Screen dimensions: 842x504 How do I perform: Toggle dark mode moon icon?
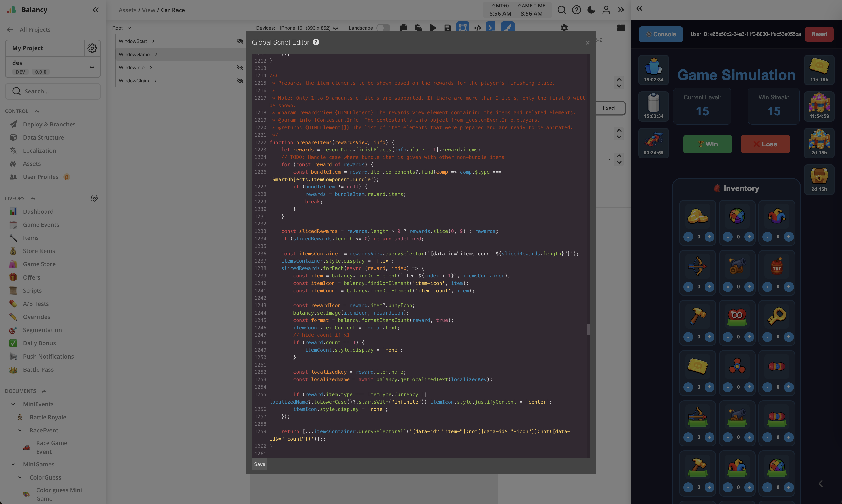(591, 10)
